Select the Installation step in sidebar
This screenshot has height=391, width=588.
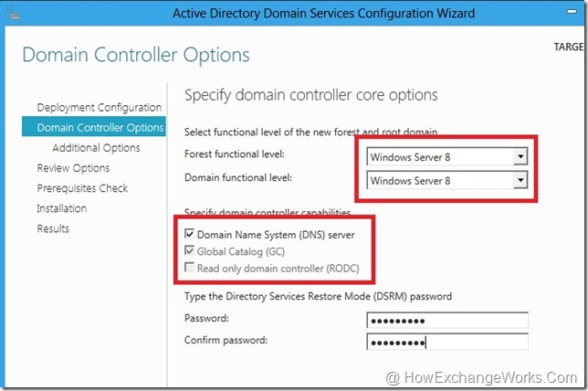click(x=62, y=208)
